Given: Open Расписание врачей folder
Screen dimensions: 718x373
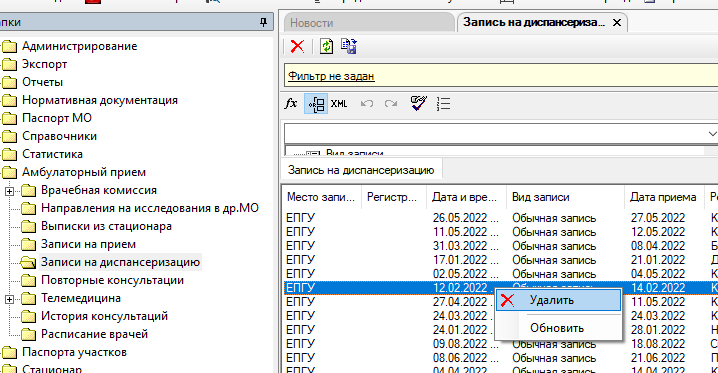Looking at the screenshot, I should coord(94,334).
